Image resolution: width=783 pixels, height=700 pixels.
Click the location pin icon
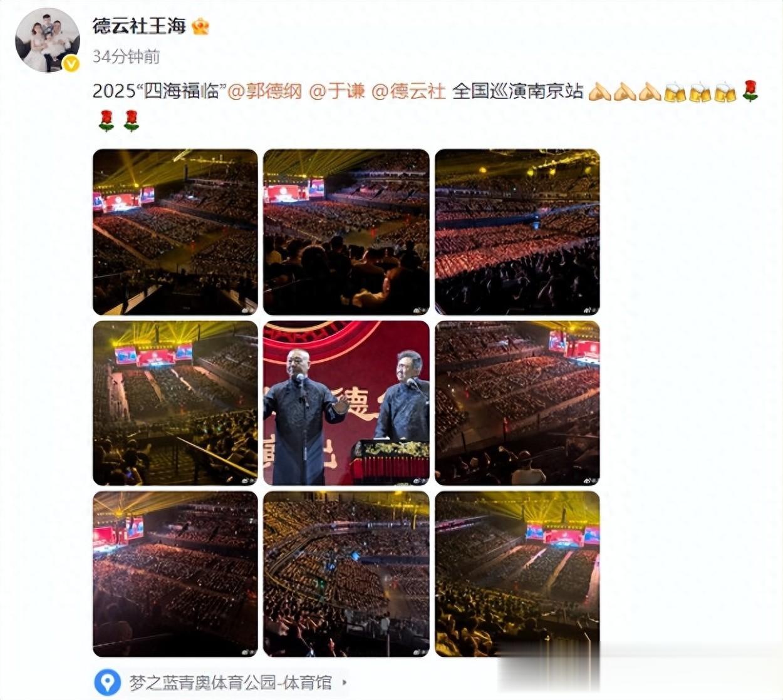tap(109, 681)
